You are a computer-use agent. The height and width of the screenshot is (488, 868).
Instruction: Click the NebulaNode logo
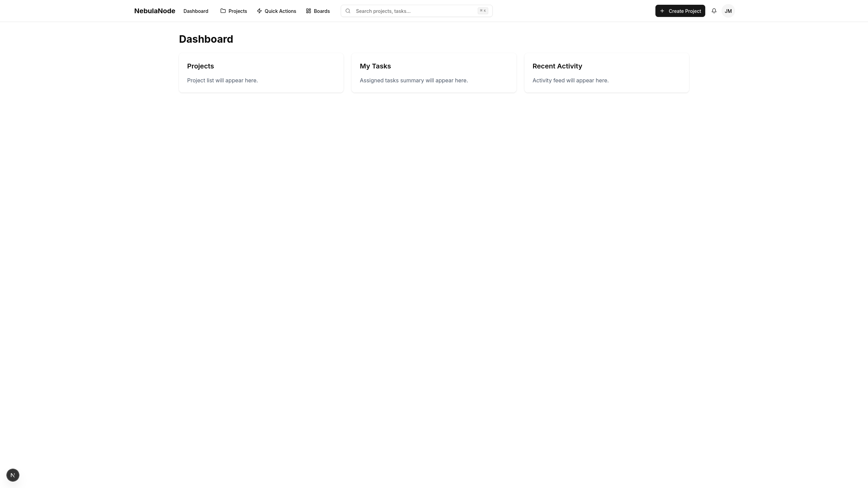155,11
